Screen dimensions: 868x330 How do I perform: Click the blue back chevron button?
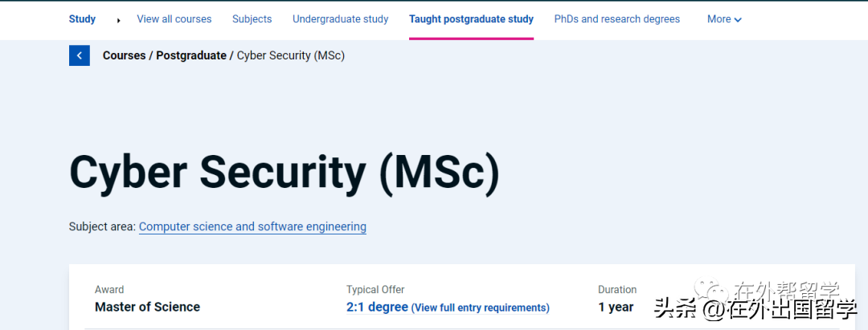point(79,55)
